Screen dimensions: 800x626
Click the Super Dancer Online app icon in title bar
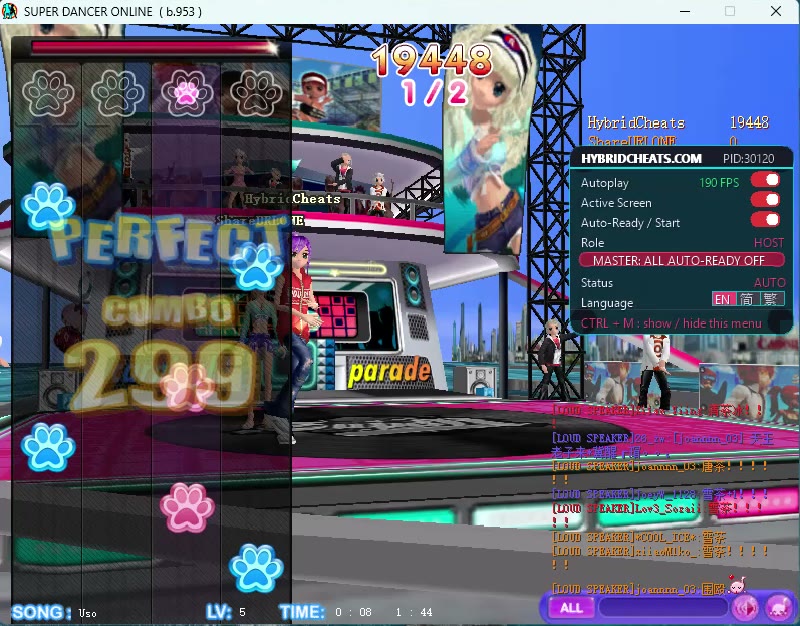click(x=9, y=11)
